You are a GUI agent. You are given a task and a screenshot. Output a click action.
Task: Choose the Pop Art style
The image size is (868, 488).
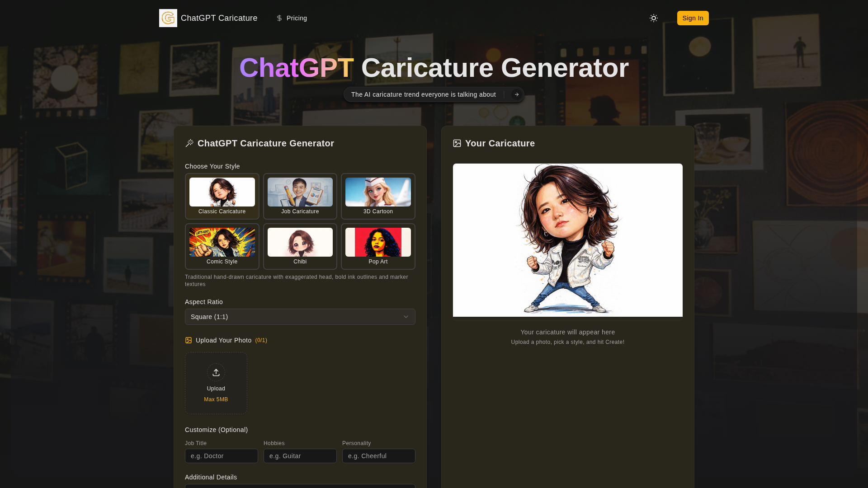tap(378, 246)
